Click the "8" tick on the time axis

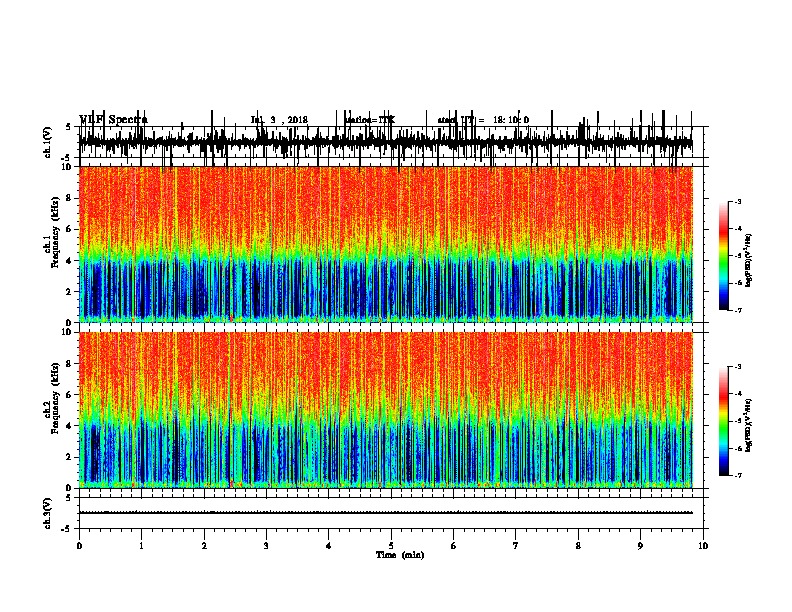click(578, 546)
